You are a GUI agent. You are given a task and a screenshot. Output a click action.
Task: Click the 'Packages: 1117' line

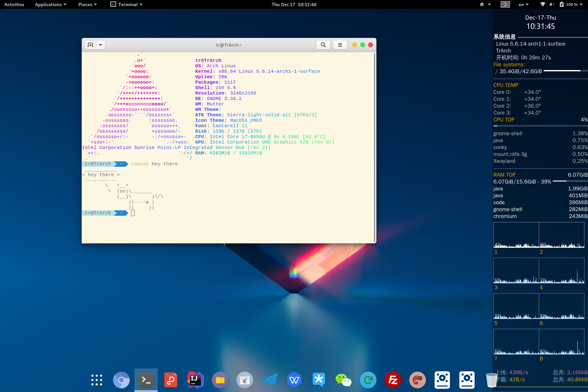(x=215, y=82)
